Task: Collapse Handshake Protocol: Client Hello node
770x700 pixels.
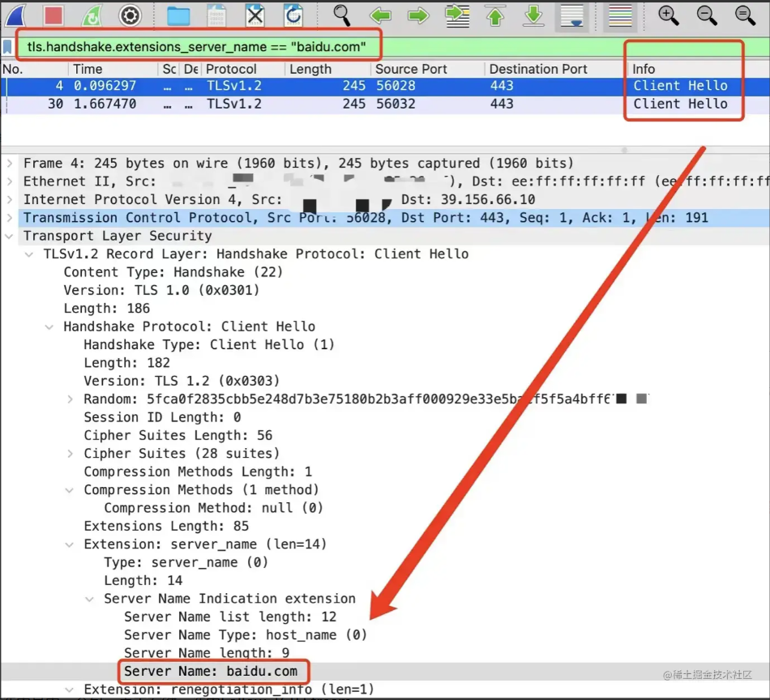Action: (49, 327)
